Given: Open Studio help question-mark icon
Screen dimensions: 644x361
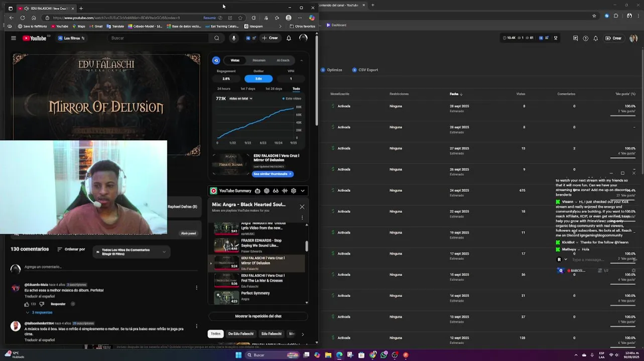Looking at the screenshot, I should pos(585,38).
